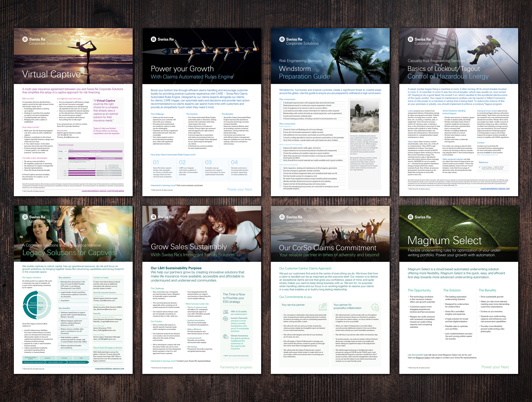This screenshot has height=402, width=532.
Task: Click step '01' in Rules Engine workflow
Action: (x=156, y=162)
